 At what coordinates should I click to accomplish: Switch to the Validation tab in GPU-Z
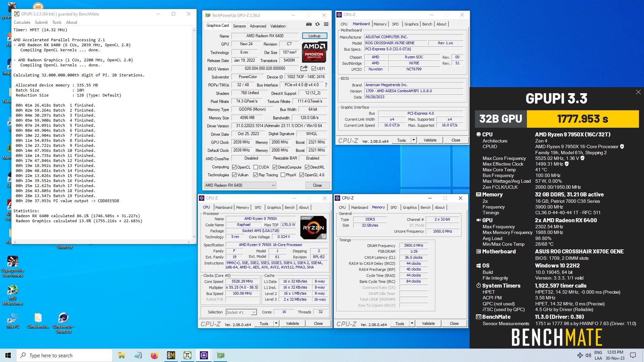coord(278,26)
